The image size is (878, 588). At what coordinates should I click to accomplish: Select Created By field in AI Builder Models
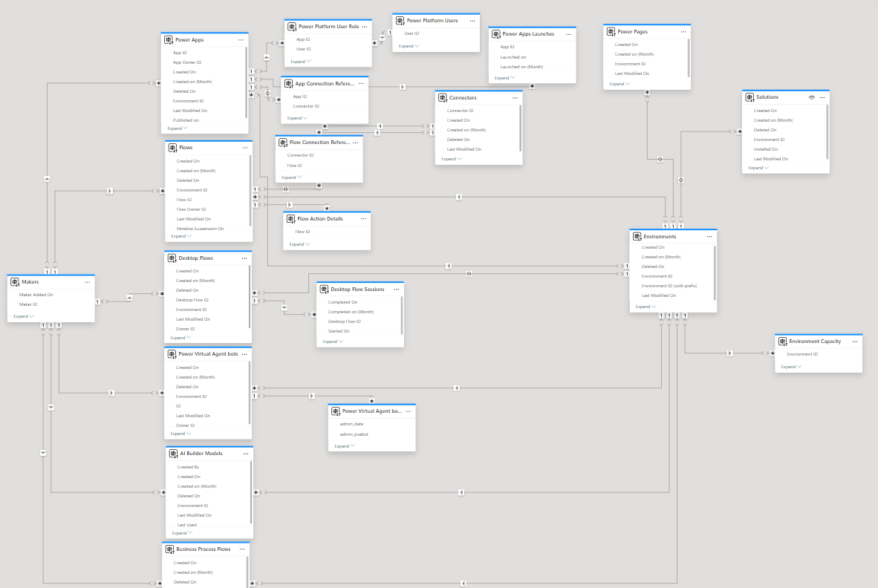click(x=188, y=467)
